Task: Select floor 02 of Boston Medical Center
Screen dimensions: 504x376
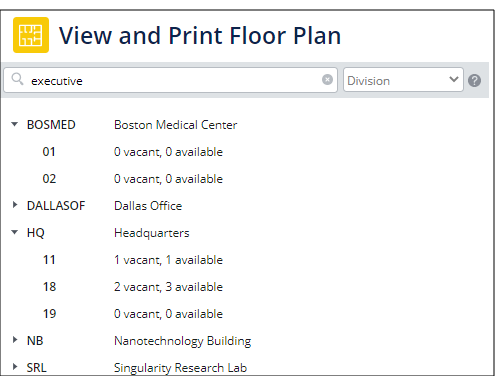Action: (x=247, y=179)
